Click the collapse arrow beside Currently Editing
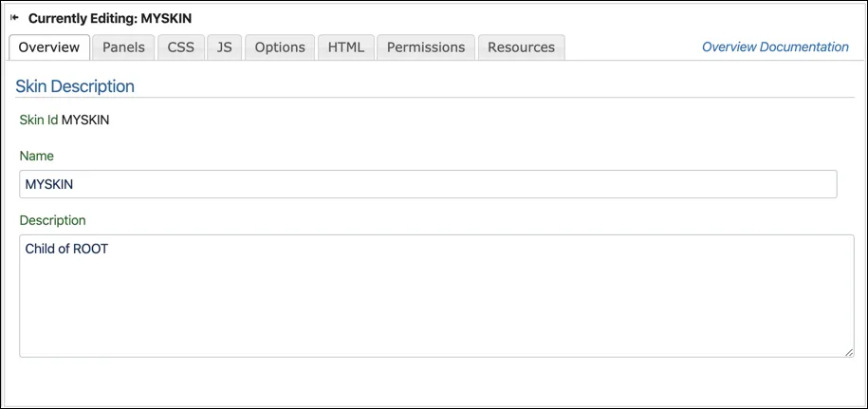Screen dimensions: 868x409 tap(15, 18)
